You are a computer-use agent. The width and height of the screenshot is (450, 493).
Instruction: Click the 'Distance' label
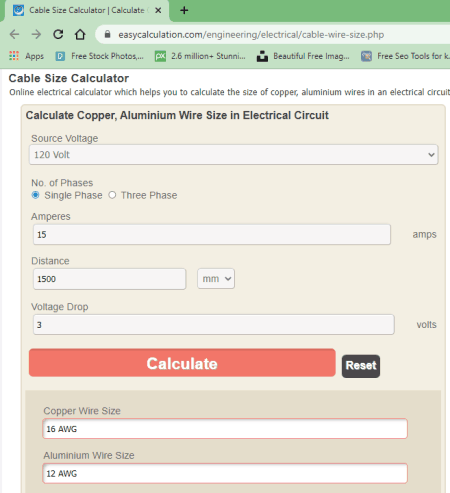click(x=50, y=261)
